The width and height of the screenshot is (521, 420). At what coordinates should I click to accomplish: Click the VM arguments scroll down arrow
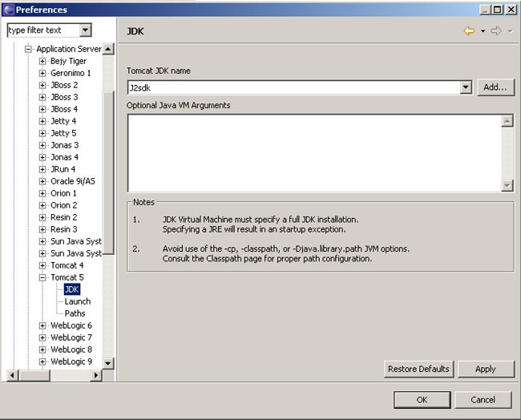507,185
